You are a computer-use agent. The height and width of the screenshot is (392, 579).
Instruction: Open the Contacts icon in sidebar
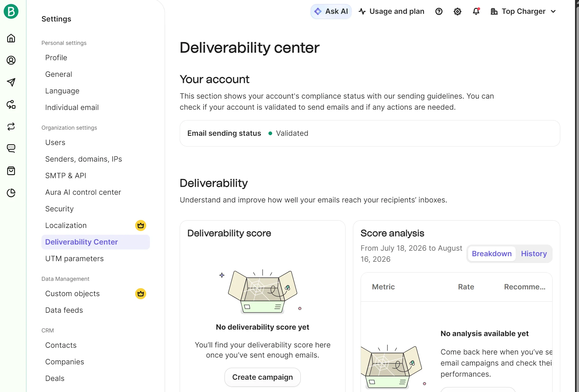pyautogui.click(x=11, y=60)
